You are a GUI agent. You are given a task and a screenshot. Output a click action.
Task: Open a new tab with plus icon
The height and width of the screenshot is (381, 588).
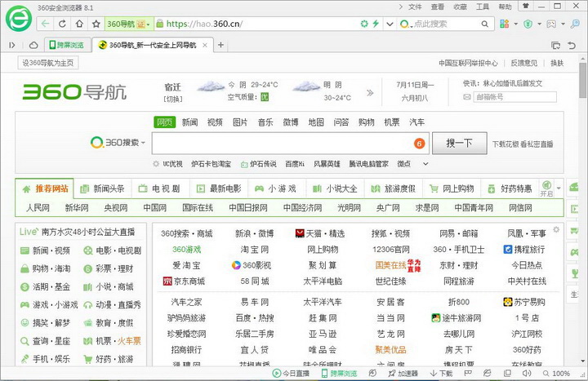coord(220,44)
